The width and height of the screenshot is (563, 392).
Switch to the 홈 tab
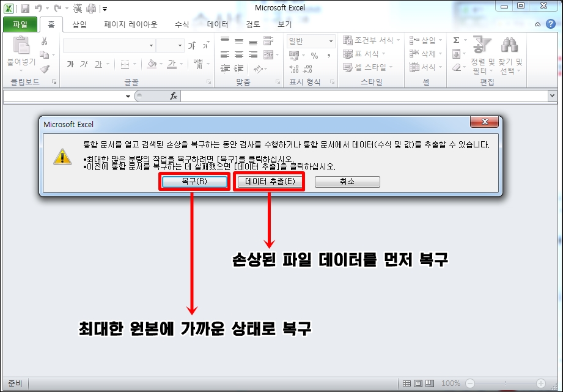51,24
